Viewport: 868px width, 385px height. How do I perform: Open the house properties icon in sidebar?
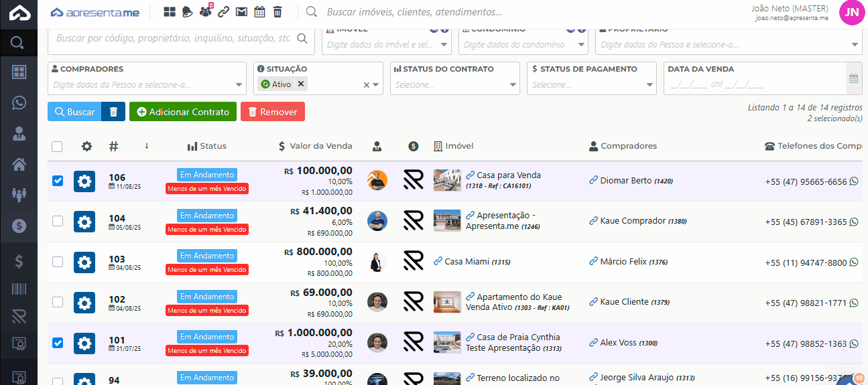coord(19,164)
